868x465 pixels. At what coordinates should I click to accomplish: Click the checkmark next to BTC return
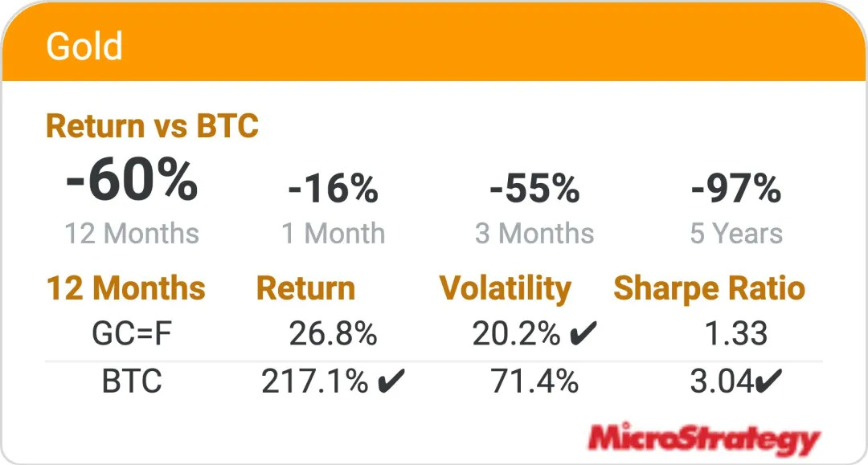tap(391, 382)
